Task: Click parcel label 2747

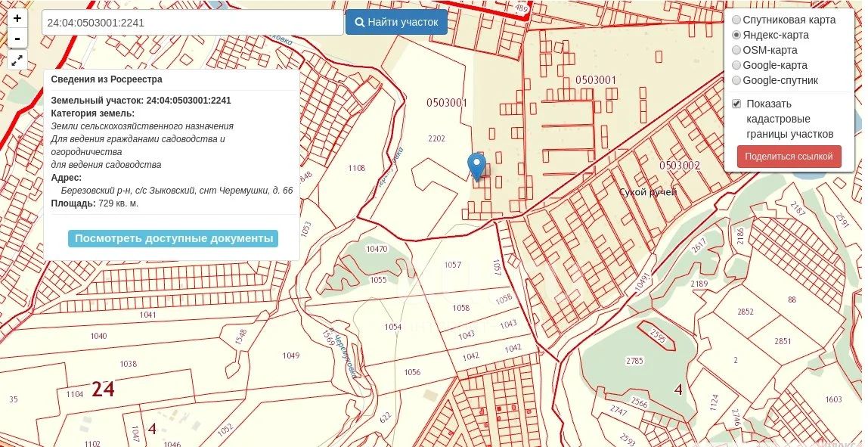Action: click(619, 410)
